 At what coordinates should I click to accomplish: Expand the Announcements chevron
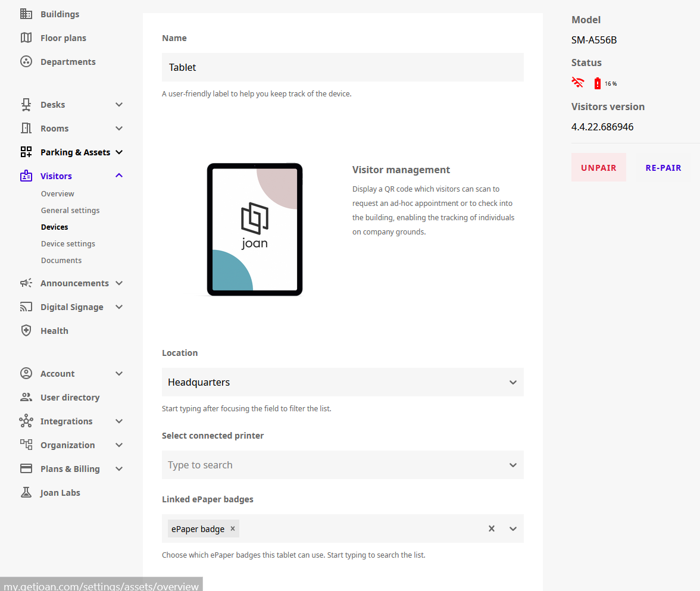click(119, 283)
